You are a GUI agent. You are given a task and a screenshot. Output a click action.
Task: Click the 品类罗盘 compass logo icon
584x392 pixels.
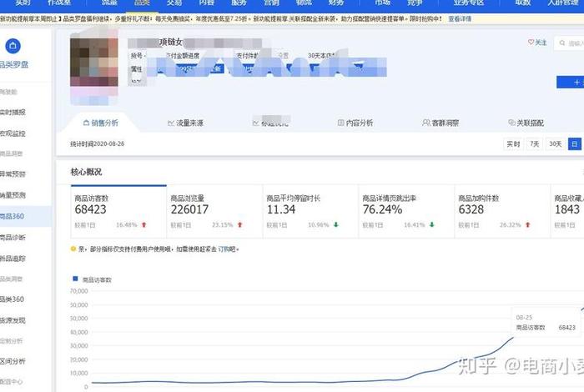[x=13, y=46]
